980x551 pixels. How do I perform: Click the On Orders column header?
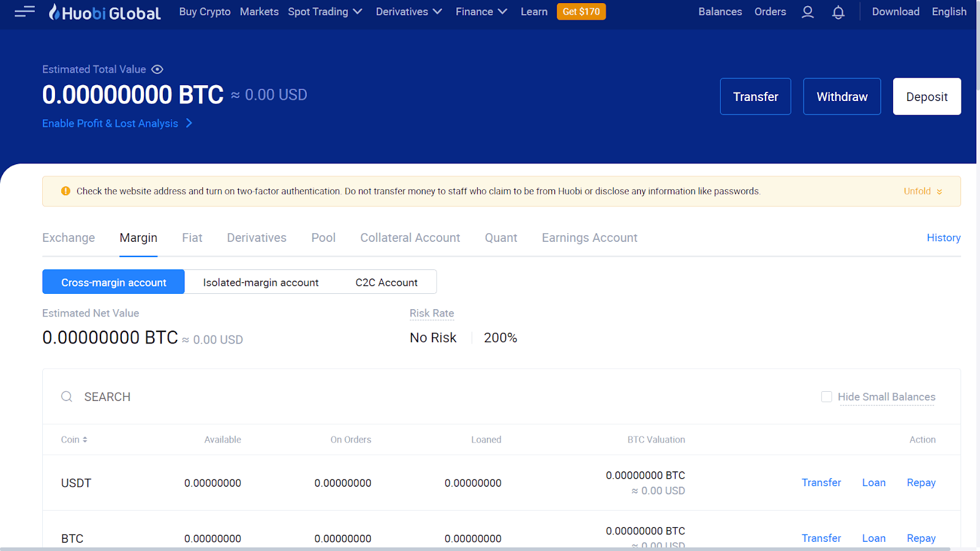[350, 440]
